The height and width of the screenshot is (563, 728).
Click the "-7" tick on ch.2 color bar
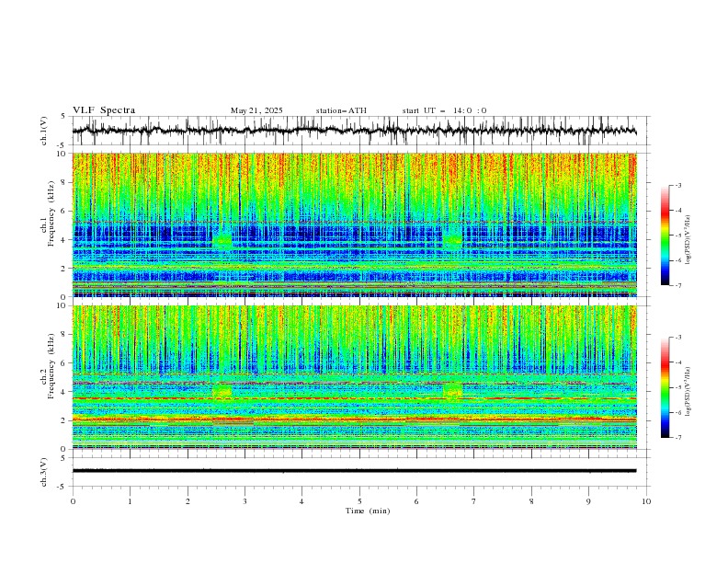[677, 438]
